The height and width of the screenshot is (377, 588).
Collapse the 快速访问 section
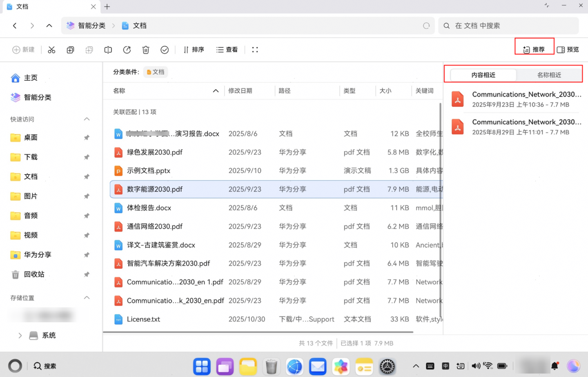pos(87,119)
